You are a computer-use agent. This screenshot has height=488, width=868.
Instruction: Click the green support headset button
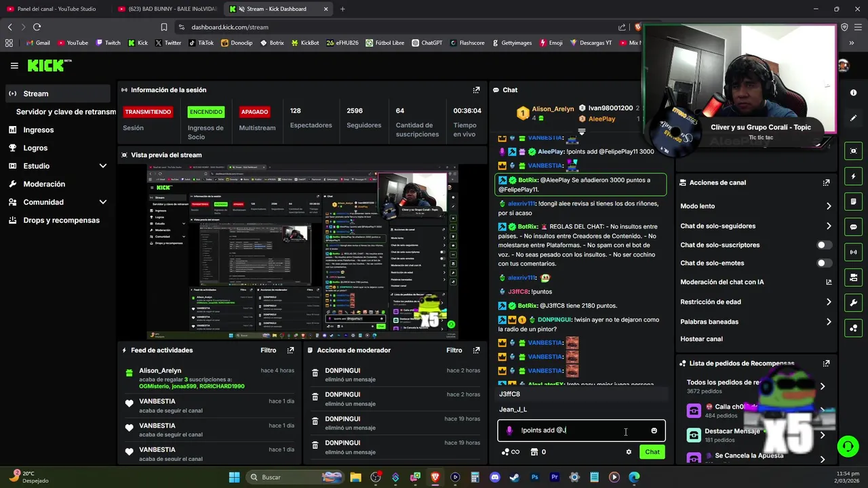pyautogui.click(x=848, y=446)
